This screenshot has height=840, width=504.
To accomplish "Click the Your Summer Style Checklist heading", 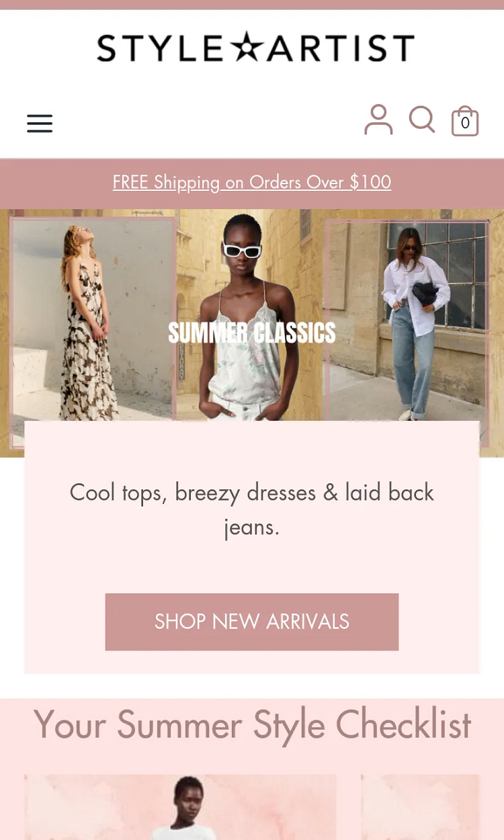I will 252,725.
